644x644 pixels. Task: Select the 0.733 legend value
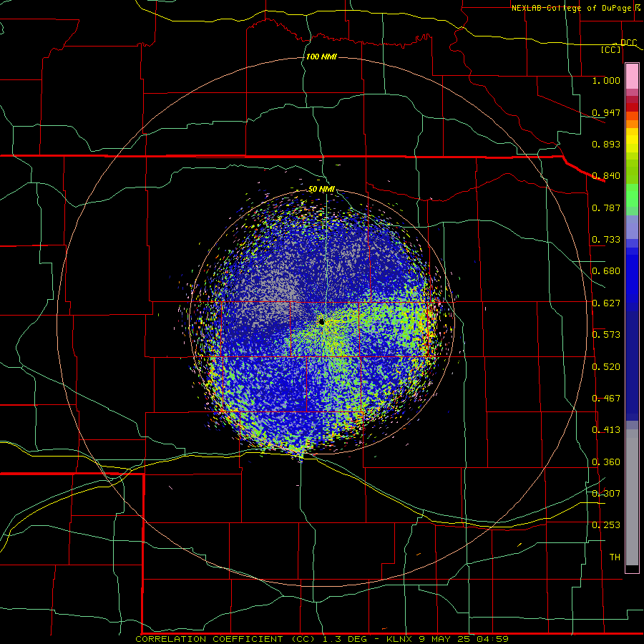(606, 240)
